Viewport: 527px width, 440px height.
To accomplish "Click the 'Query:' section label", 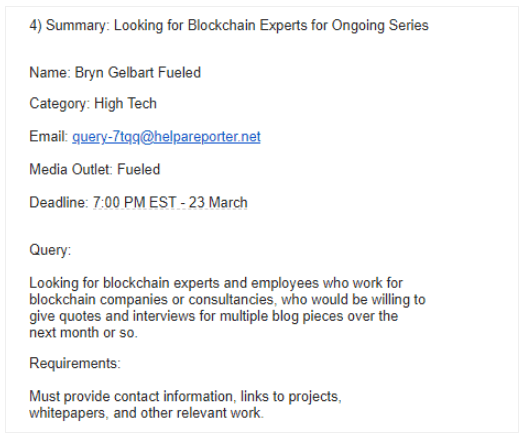I will [50, 250].
